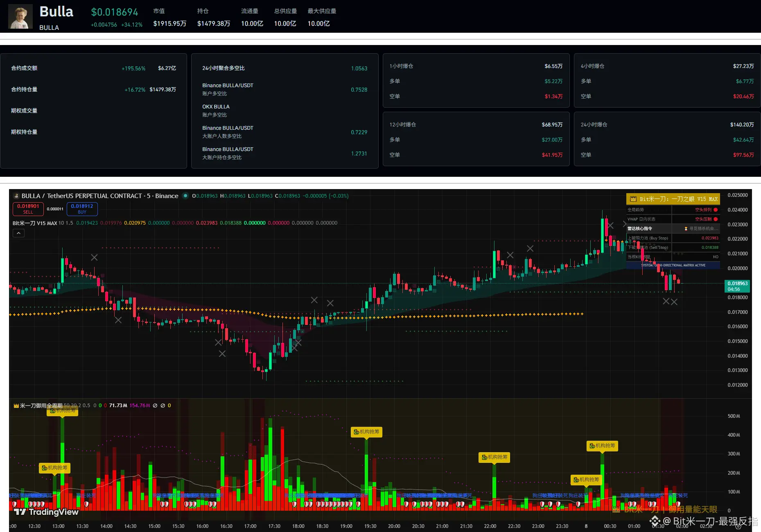Image resolution: width=761 pixels, height=532 pixels.
Task: Click the 流通量 value 10.00亿
Action: pos(252,23)
